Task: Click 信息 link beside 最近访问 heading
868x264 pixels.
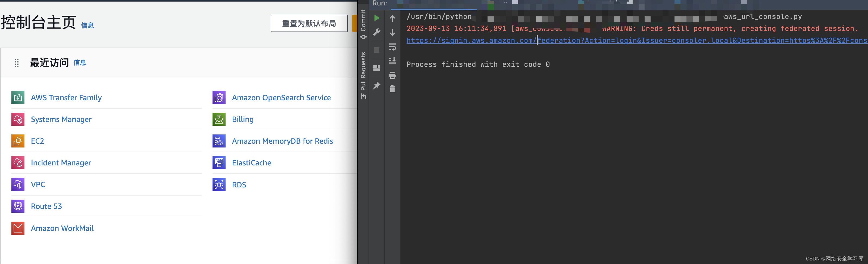Action: click(80, 63)
